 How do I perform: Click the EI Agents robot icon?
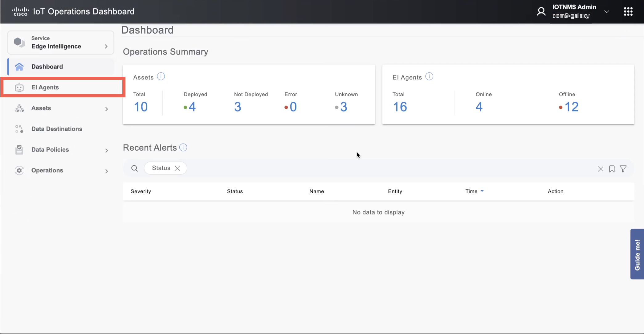click(x=19, y=88)
